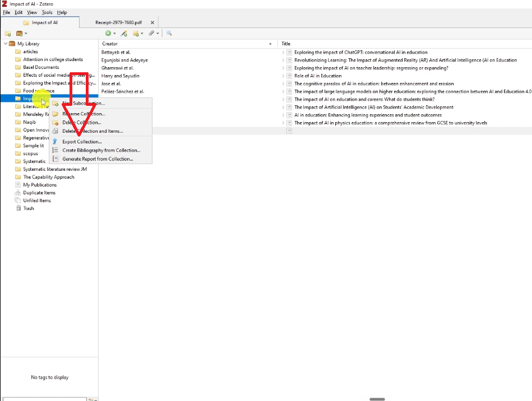Image resolution: width=532 pixels, height=401 pixels.
Task: Click the Delete Collection folder icon
Action: (55, 122)
